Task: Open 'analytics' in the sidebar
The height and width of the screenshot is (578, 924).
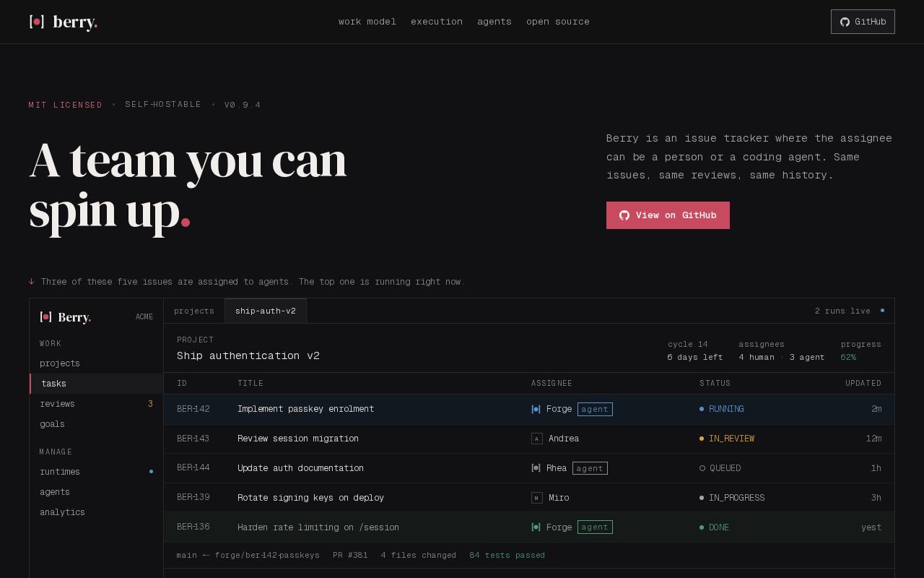Action: [96, 512]
